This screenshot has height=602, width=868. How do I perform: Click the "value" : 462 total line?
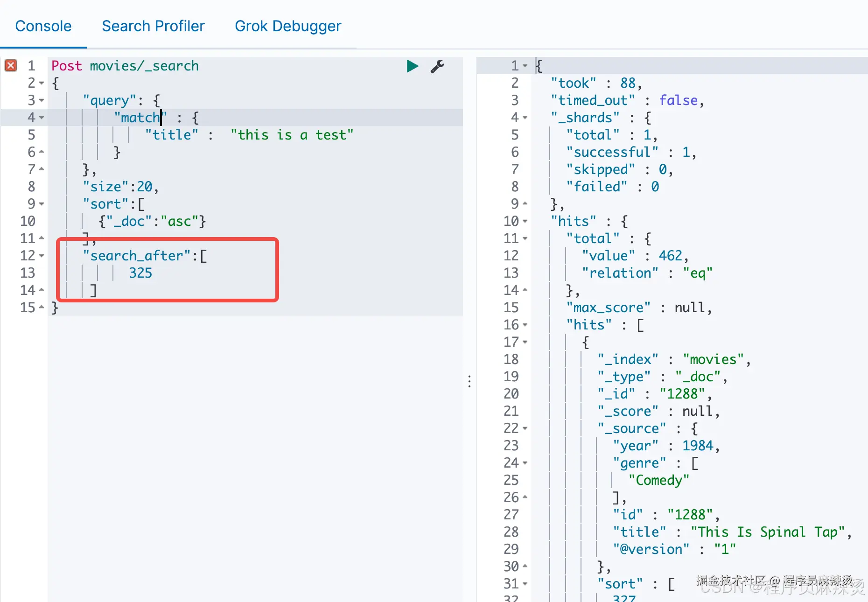[x=635, y=256]
